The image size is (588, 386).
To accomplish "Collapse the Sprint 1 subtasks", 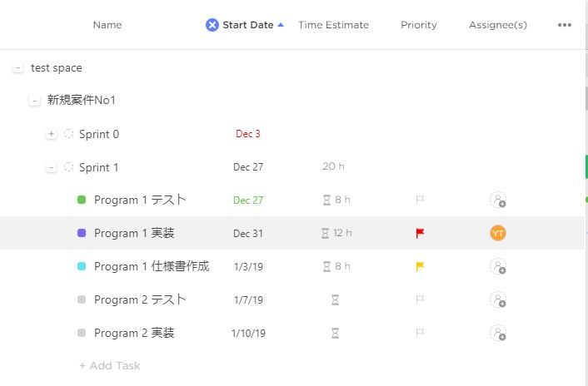I will (51, 167).
